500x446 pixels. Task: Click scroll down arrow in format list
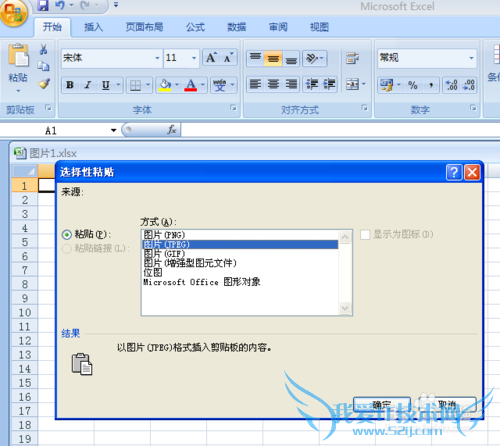tap(345, 308)
